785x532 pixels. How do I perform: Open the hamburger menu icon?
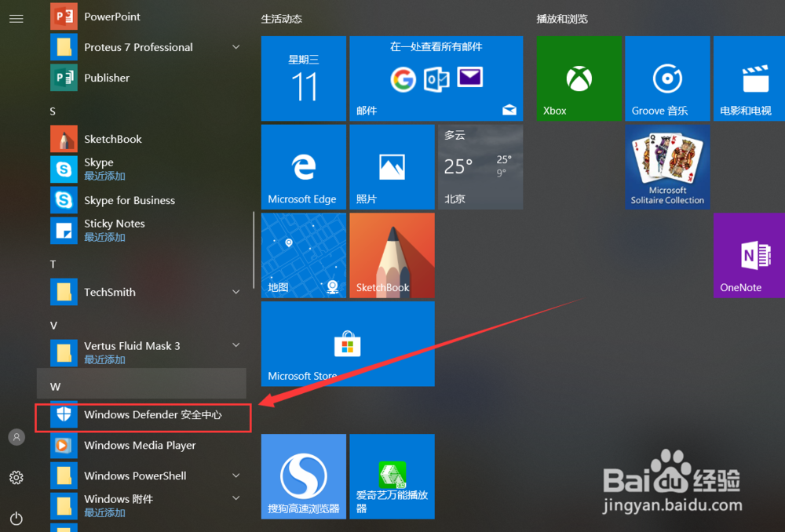coord(16,19)
